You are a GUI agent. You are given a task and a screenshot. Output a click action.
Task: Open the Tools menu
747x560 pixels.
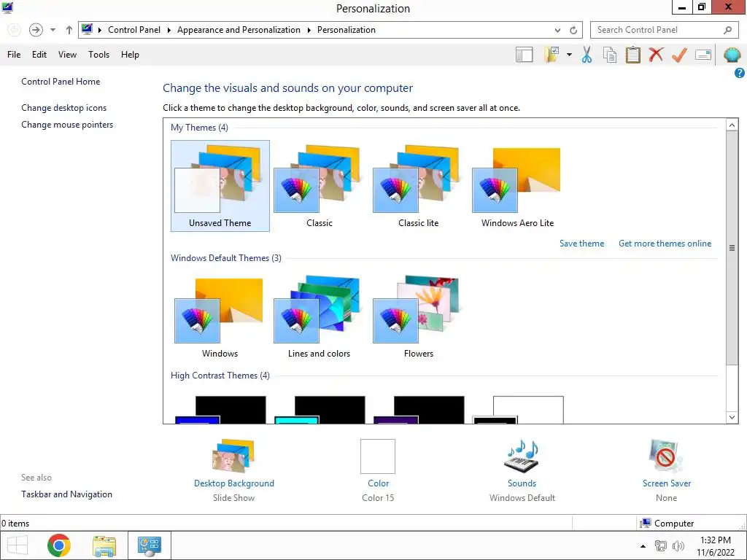(98, 55)
